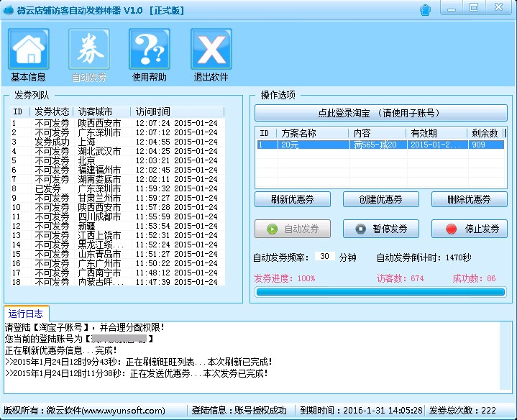Click the 满565-减20 content cell
The height and width of the screenshot is (420, 517).
tap(378, 145)
